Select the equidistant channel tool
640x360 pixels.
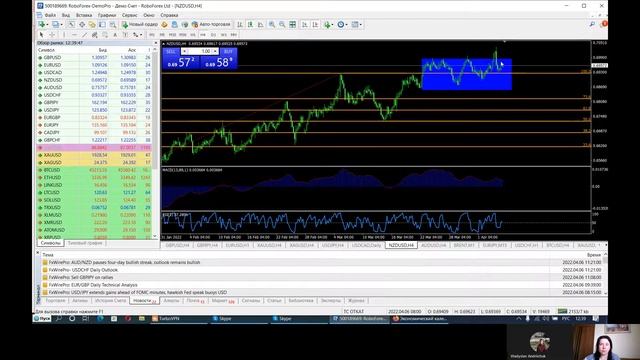pyautogui.click(x=95, y=35)
